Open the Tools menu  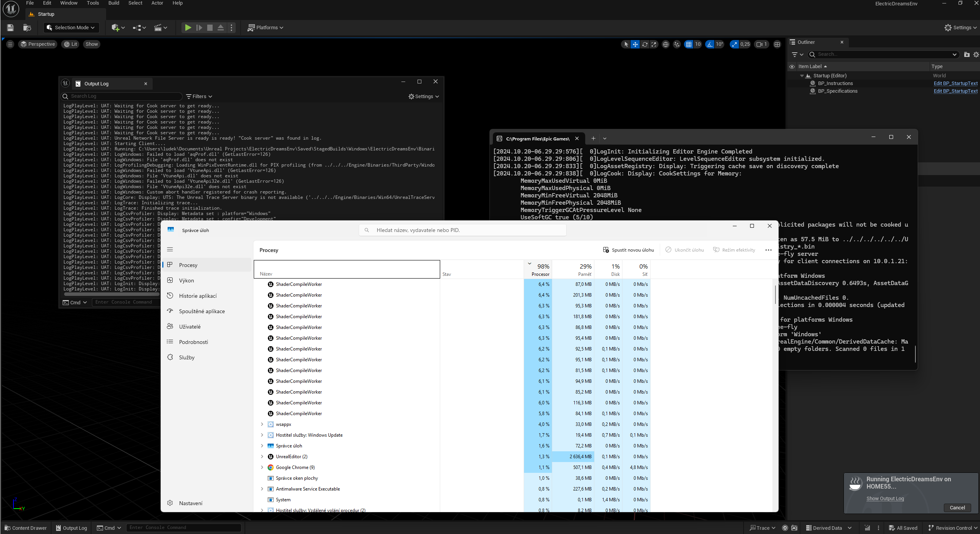93,3
